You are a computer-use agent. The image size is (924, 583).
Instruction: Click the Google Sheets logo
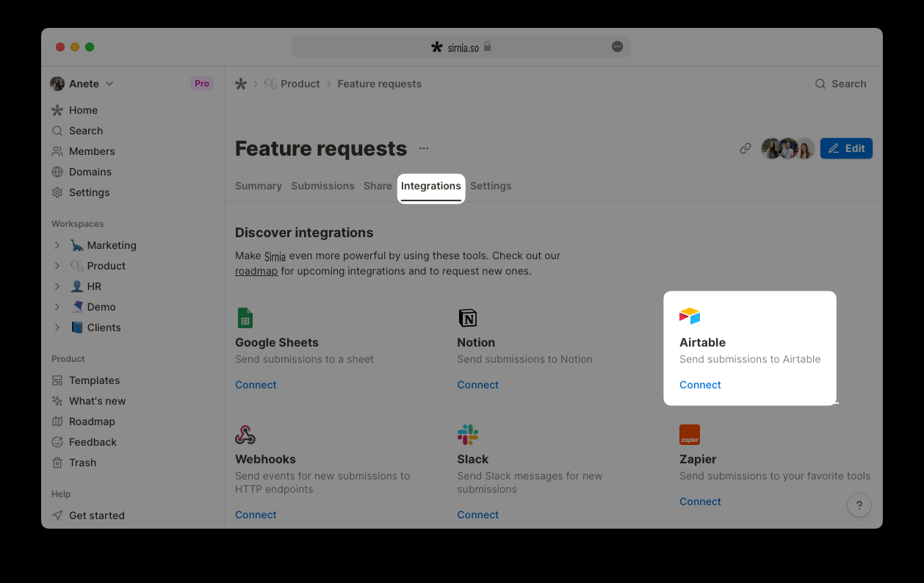(x=245, y=318)
